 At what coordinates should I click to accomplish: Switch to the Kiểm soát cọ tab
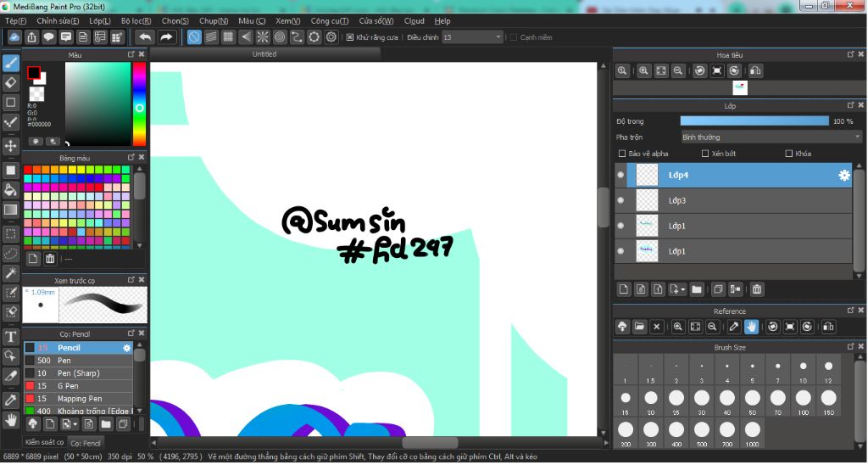coord(44,442)
